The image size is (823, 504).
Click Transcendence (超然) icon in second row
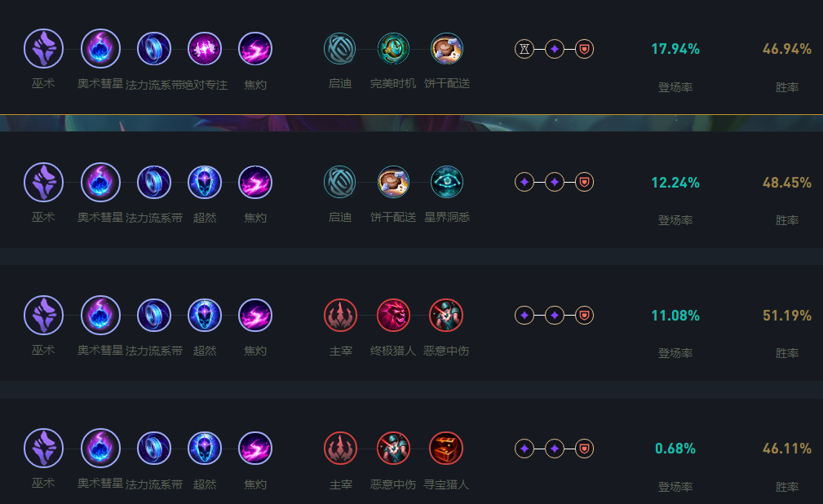coord(205,182)
